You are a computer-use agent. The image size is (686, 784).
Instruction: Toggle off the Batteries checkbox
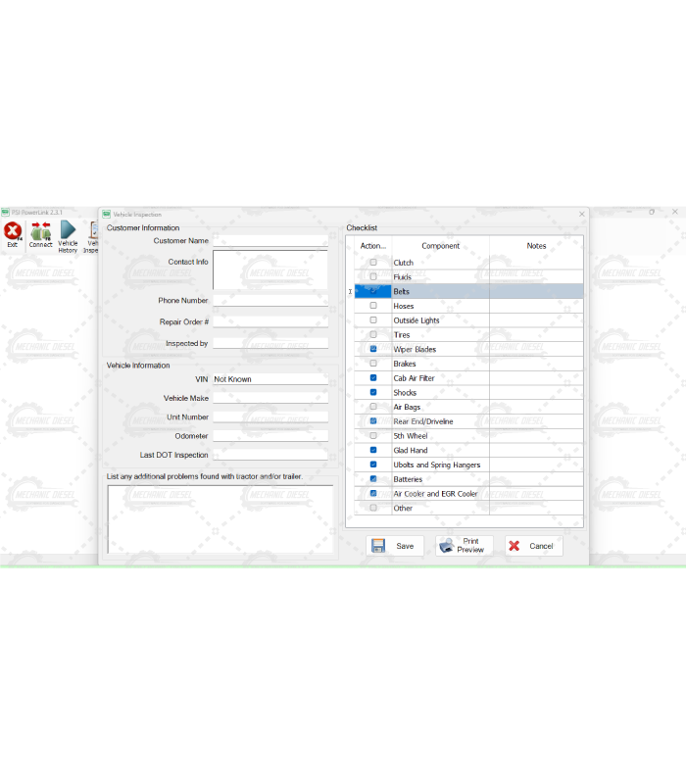pyautogui.click(x=373, y=479)
